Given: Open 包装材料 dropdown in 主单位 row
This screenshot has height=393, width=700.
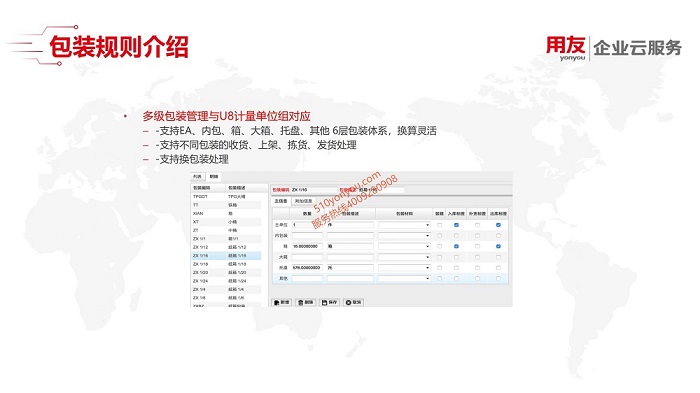Looking at the screenshot, I should point(404,225).
